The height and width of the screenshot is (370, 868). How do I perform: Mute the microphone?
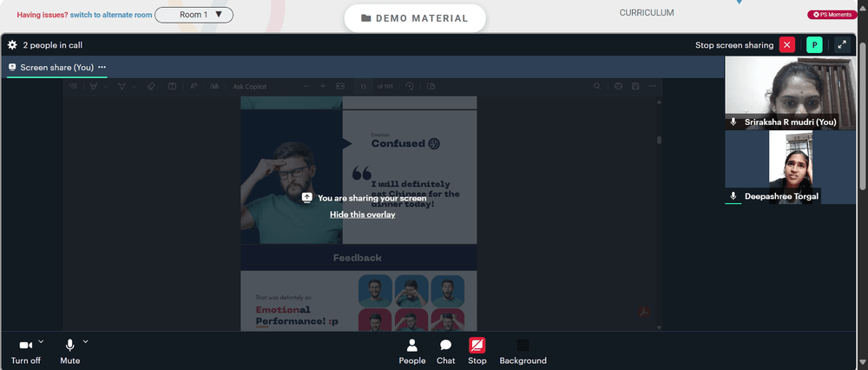(x=69, y=352)
